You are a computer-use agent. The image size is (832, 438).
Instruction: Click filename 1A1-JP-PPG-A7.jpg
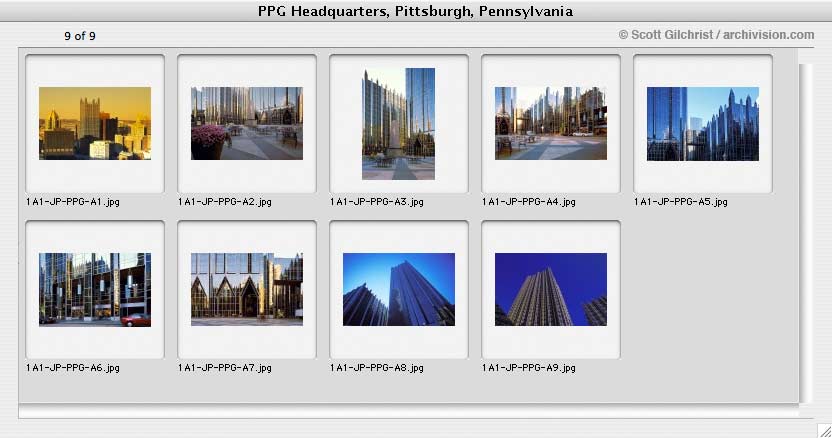(225, 367)
